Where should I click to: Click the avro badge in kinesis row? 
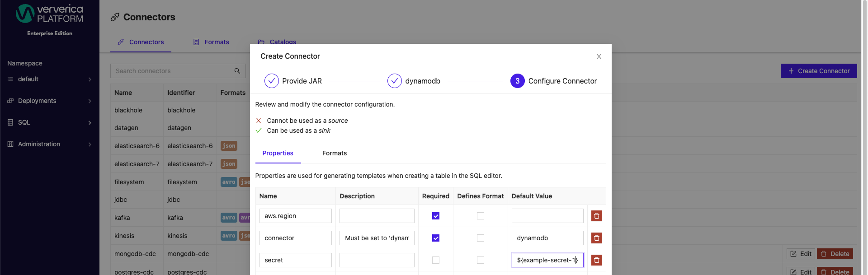click(229, 236)
